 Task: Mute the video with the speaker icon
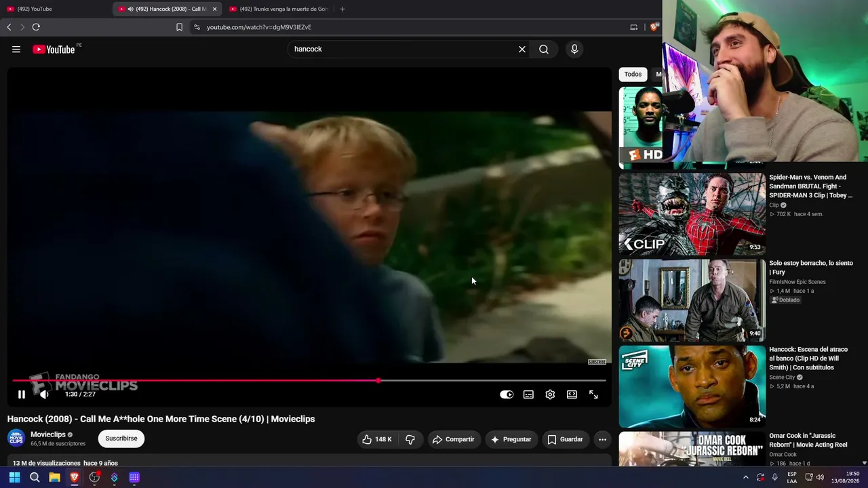pos(44,394)
